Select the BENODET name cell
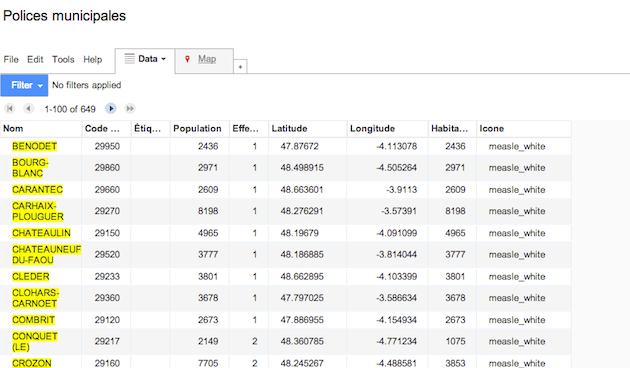Viewport: 630px width, 368px height. point(35,146)
